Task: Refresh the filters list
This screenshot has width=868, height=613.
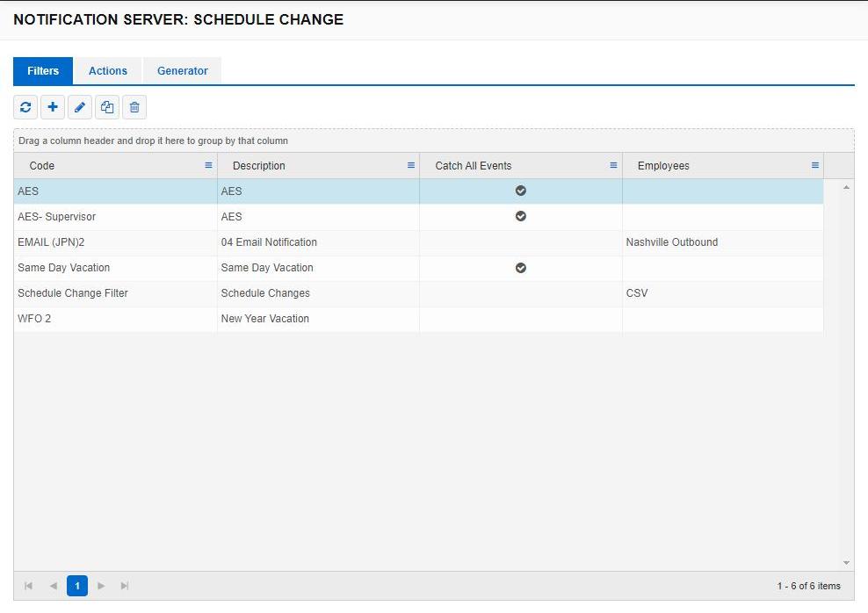Action: (x=25, y=106)
